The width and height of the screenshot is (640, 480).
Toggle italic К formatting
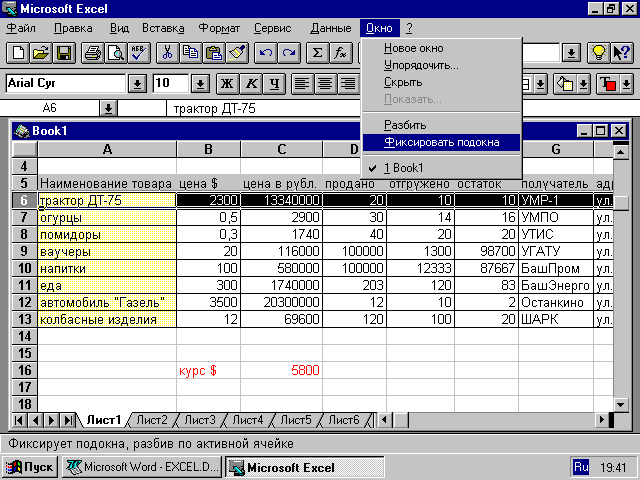pos(251,84)
